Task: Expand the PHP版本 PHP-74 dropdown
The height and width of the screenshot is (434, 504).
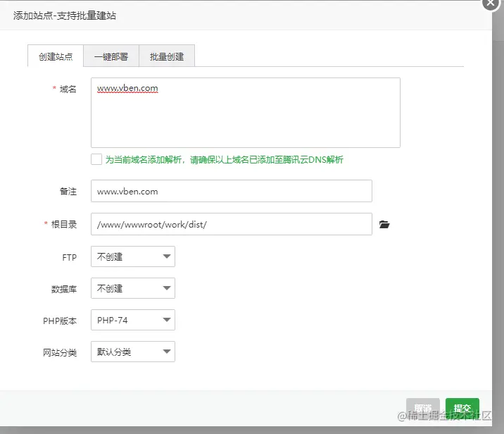Action: (133, 320)
